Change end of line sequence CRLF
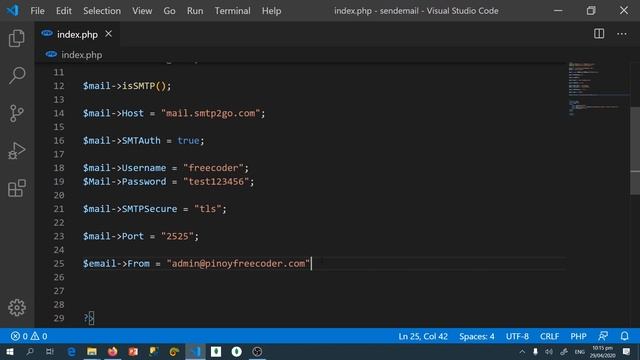This screenshot has height=360, width=640. click(x=549, y=336)
